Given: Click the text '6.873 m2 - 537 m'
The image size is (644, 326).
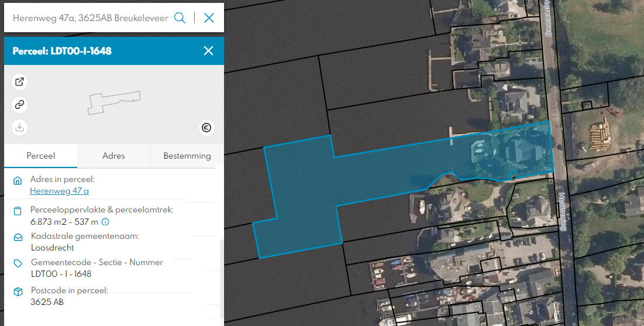Looking at the screenshot, I should [64, 222].
